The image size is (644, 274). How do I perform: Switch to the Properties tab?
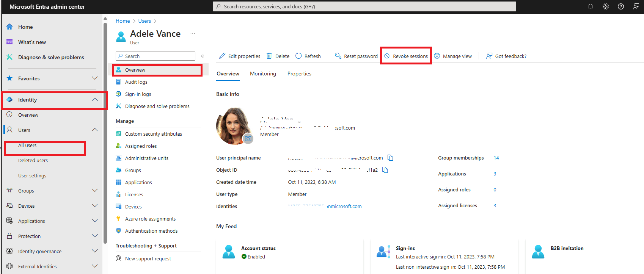[x=299, y=74]
